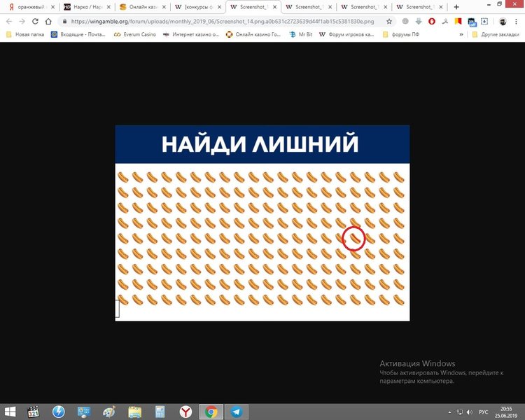Open Telegram from the taskbar

tap(237, 412)
